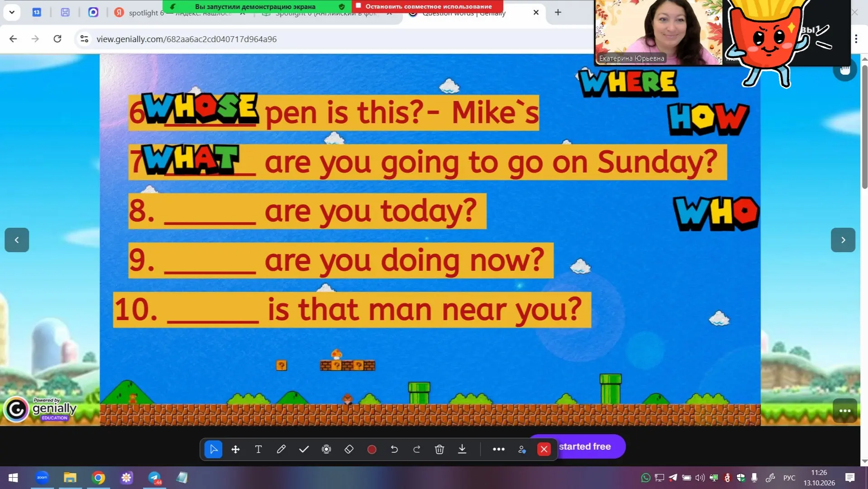Select the arrow pointer annotation tool

pos(213,449)
